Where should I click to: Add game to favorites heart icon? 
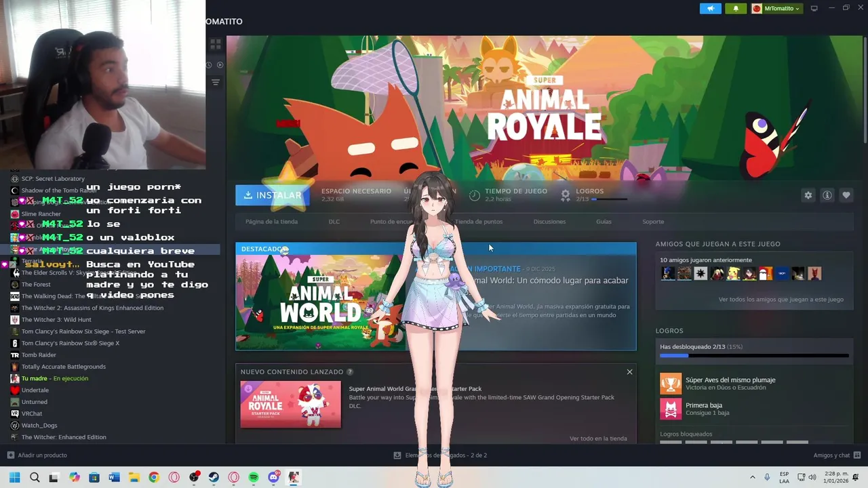pos(846,195)
